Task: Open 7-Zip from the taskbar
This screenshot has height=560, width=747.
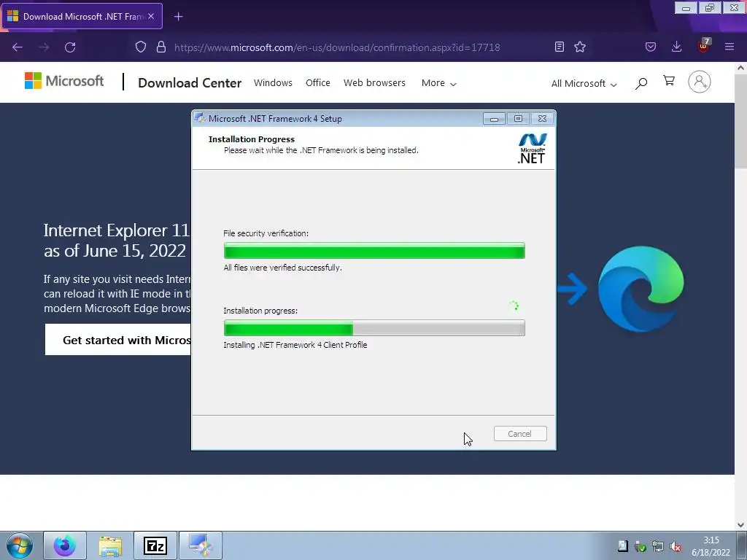Action: (x=155, y=545)
